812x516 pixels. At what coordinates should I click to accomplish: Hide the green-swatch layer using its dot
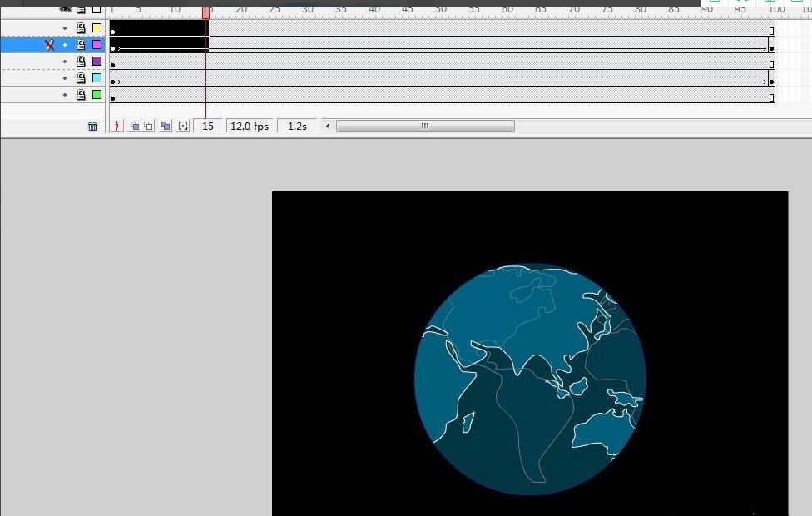(65, 95)
